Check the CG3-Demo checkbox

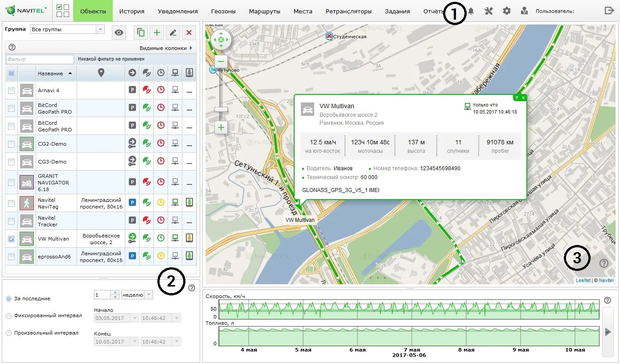(x=12, y=162)
